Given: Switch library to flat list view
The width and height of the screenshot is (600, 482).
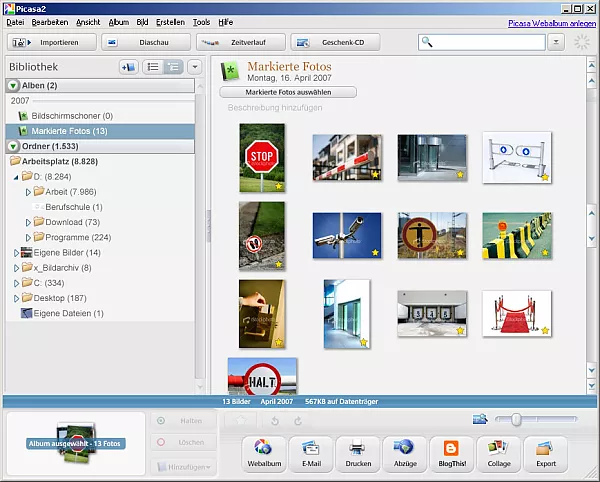Looking at the screenshot, I should click(x=153, y=67).
